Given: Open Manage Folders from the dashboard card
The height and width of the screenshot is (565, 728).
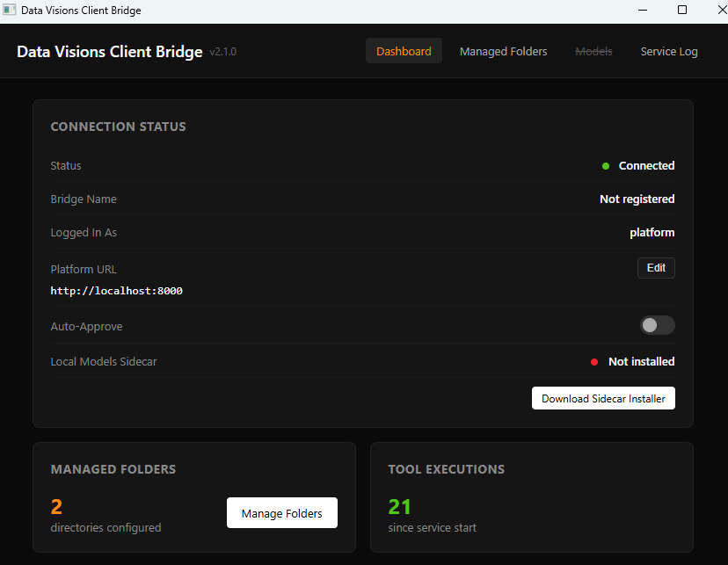Looking at the screenshot, I should 282,513.
